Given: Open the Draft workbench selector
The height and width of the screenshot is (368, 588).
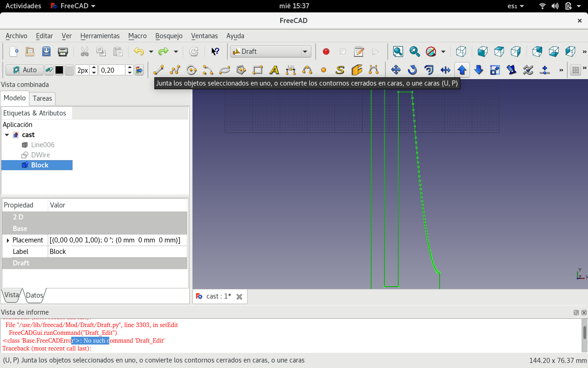Looking at the screenshot, I should 271,52.
